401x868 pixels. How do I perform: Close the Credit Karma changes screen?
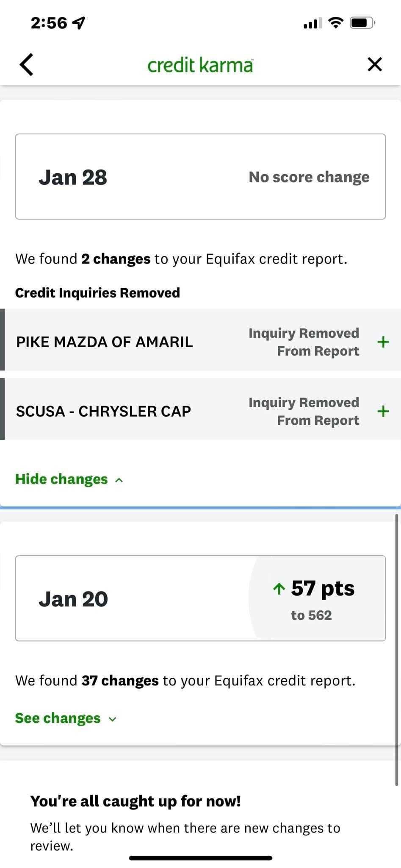pos(375,64)
